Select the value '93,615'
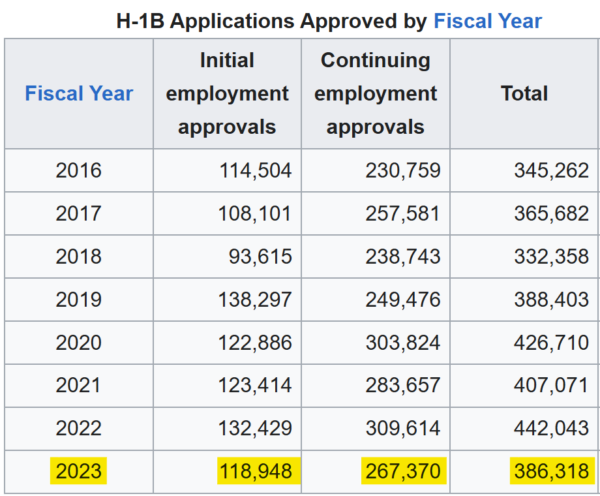Viewport: 600px width, 496px height. pyautogui.click(x=261, y=256)
